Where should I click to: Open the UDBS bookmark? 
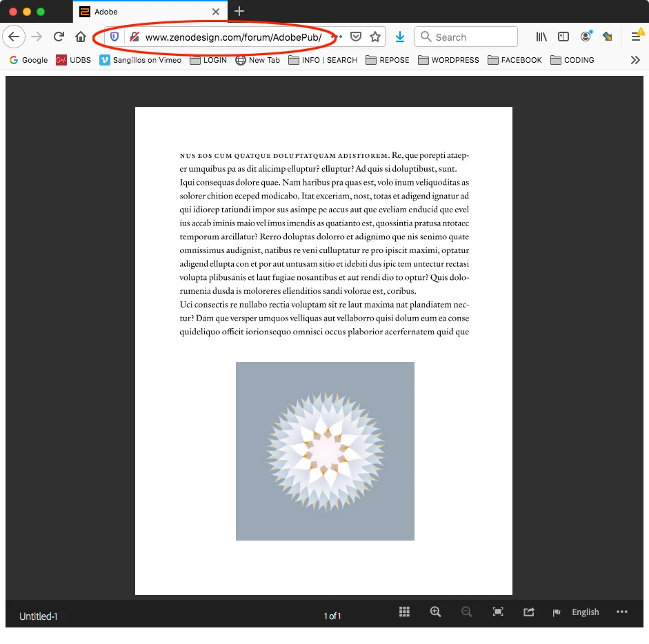click(73, 60)
